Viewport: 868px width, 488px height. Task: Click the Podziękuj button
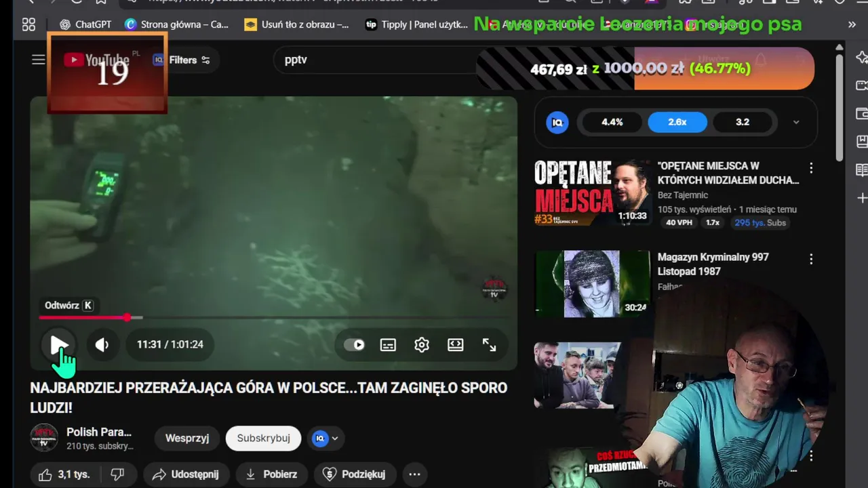pos(355,474)
